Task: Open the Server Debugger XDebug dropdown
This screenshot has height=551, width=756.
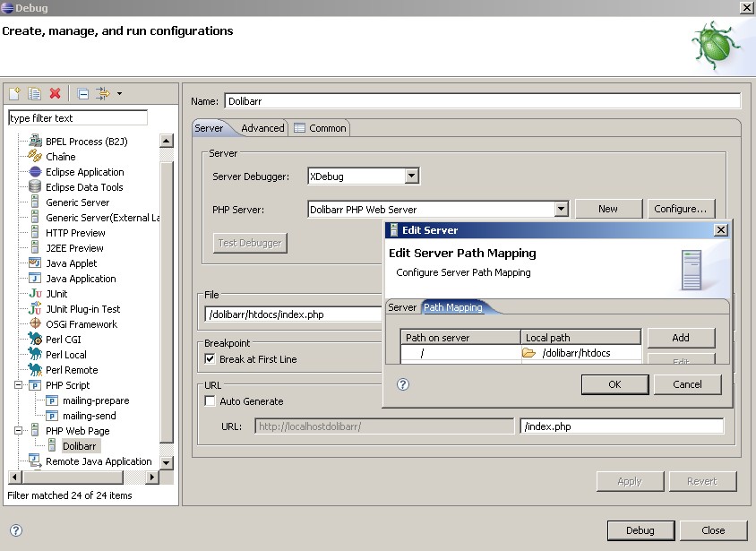Action: click(x=411, y=176)
